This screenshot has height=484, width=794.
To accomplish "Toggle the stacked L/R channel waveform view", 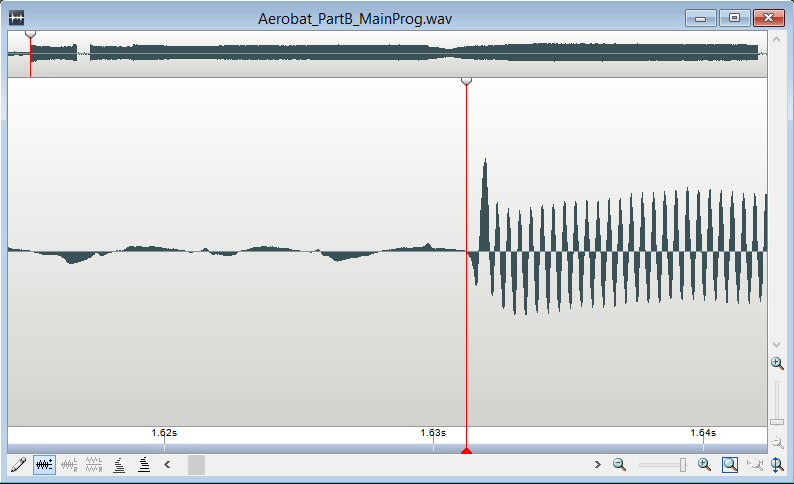I will click(x=94, y=464).
